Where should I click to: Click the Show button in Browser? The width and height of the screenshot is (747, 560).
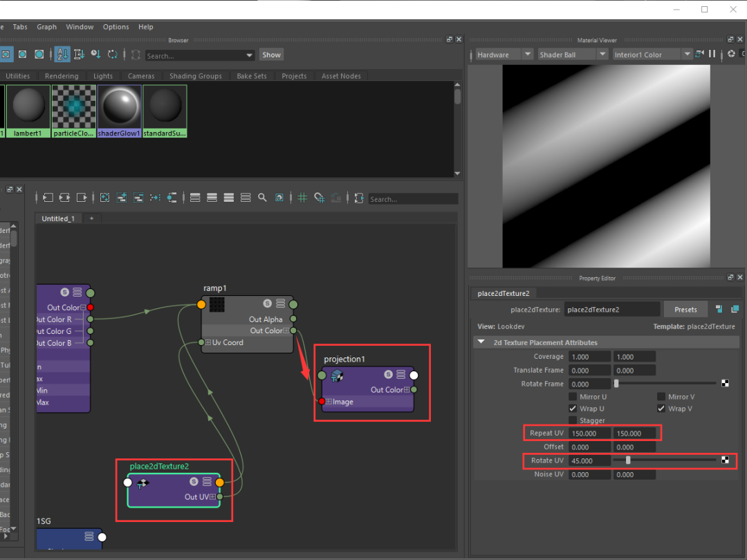271,55
